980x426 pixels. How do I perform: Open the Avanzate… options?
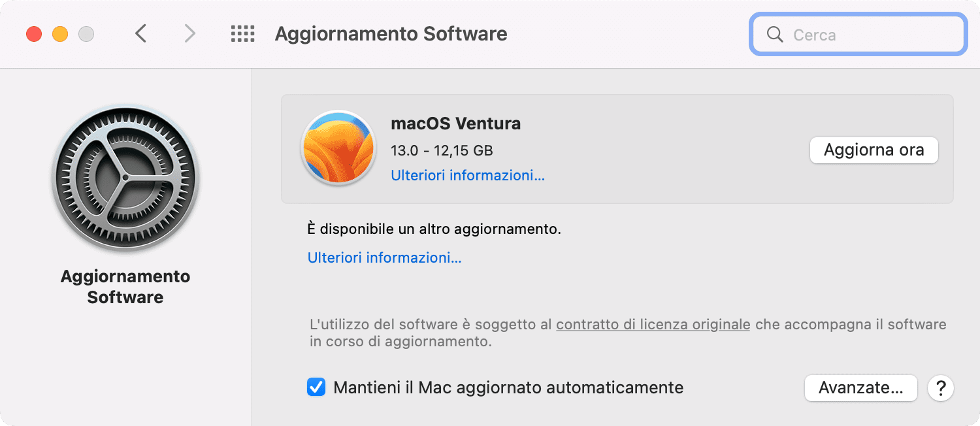click(860, 388)
